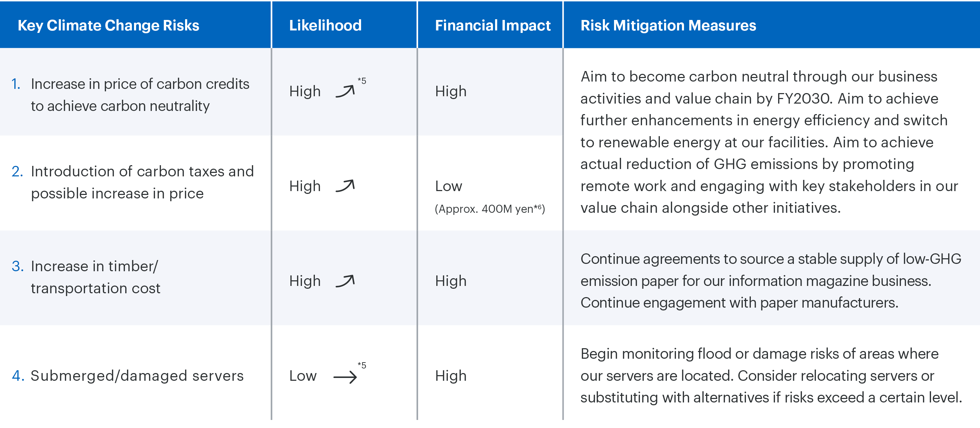Viewport: 980px width, 428px height.
Task: Click the upward arrow for timber/transportation cost row
Action: (345, 281)
